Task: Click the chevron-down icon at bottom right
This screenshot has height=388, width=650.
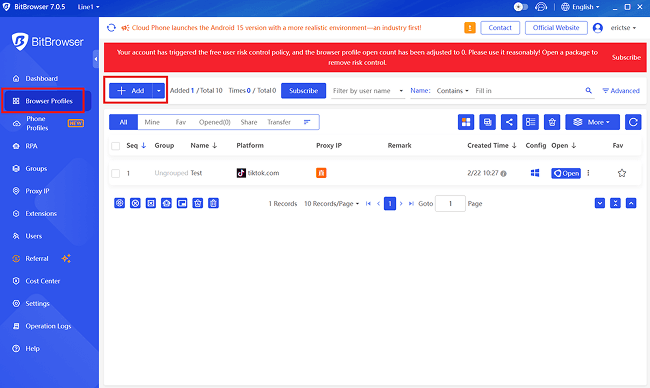Action: [600, 203]
